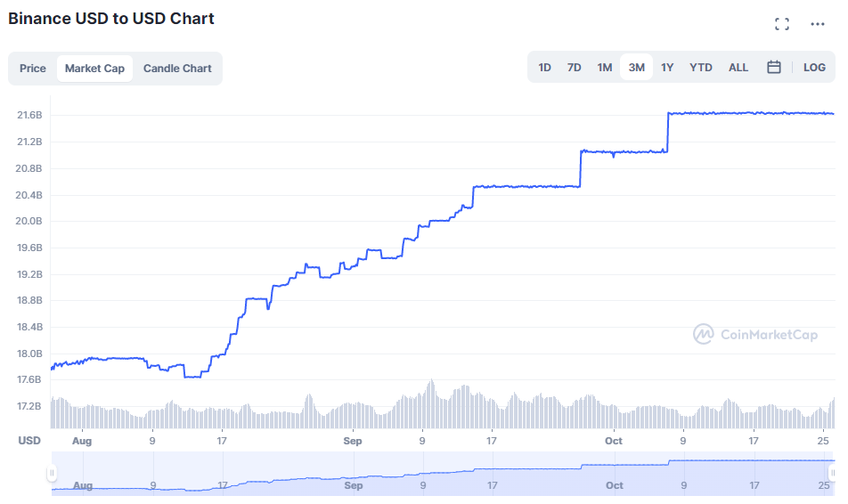Click the Binance USD to USD Chart title
Viewport: 848px width, 504px height.
111,19
